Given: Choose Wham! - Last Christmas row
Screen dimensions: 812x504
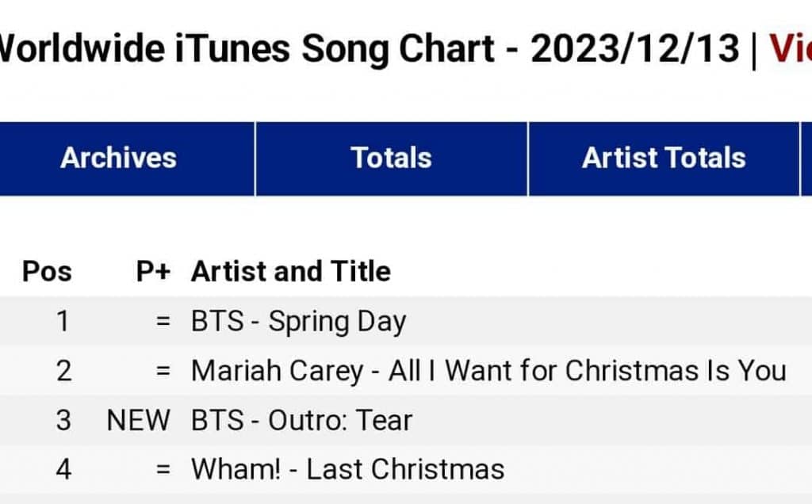Looking at the screenshot, I should coord(347,469).
